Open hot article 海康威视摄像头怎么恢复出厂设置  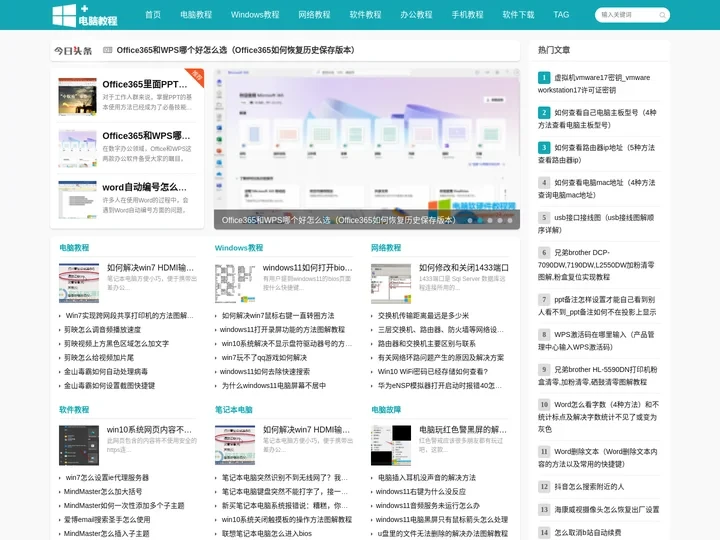(x=607, y=510)
